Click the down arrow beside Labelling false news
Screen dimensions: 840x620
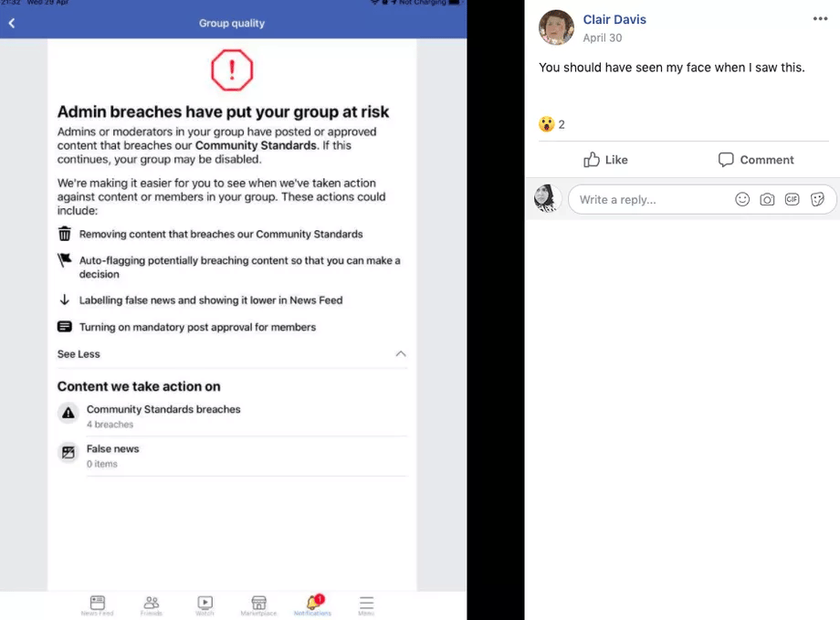click(x=64, y=299)
